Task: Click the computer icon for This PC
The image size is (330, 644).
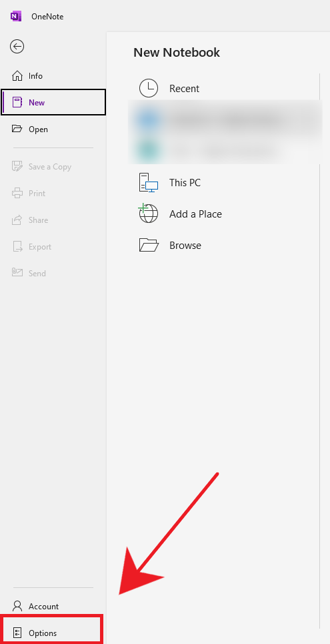Action: pos(149,183)
